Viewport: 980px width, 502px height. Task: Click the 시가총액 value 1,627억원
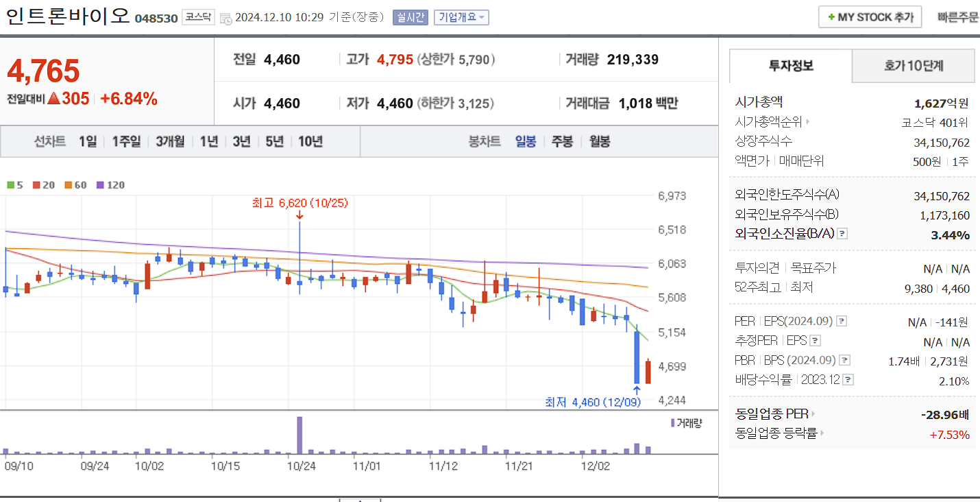[x=942, y=104]
